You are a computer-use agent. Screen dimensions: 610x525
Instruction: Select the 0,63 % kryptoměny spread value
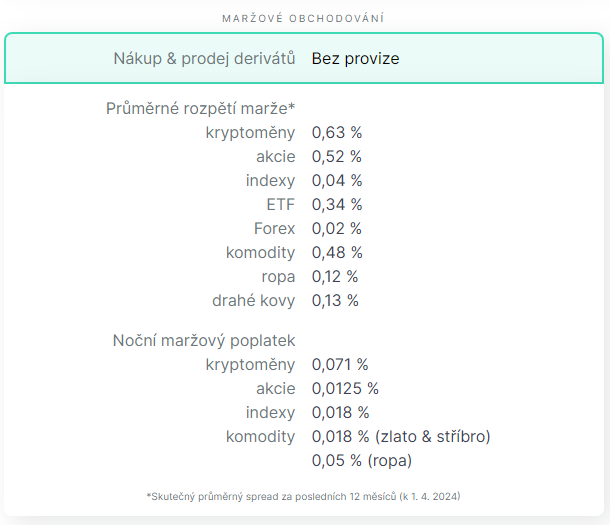(337, 132)
